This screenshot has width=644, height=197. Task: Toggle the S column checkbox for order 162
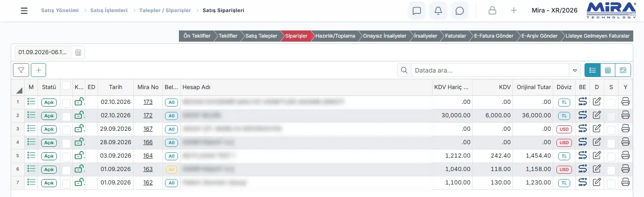tap(611, 184)
